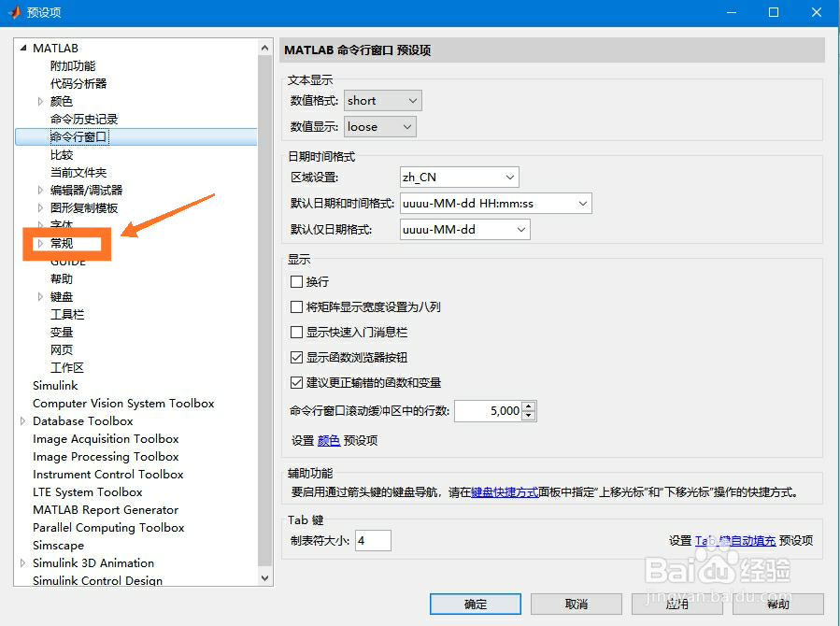This screenshot has height=626, width=840.
Task: Select 工作区 in the sidebar
Action: click(67, 367)
